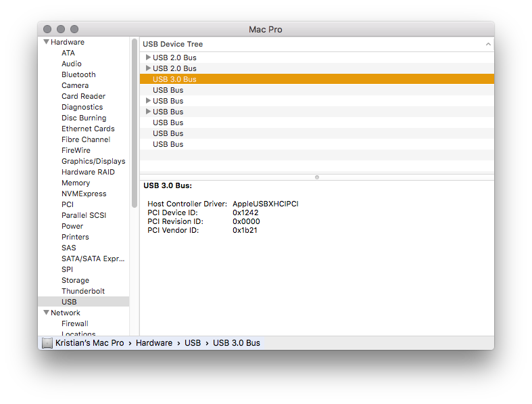Minimize the Mac Pro window

61,29
